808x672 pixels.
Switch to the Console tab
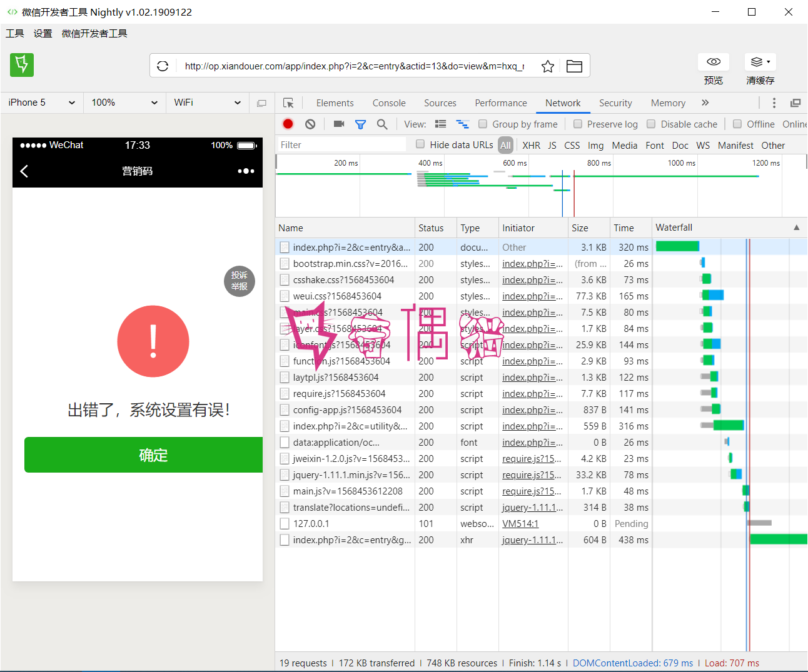coord(389,103)
